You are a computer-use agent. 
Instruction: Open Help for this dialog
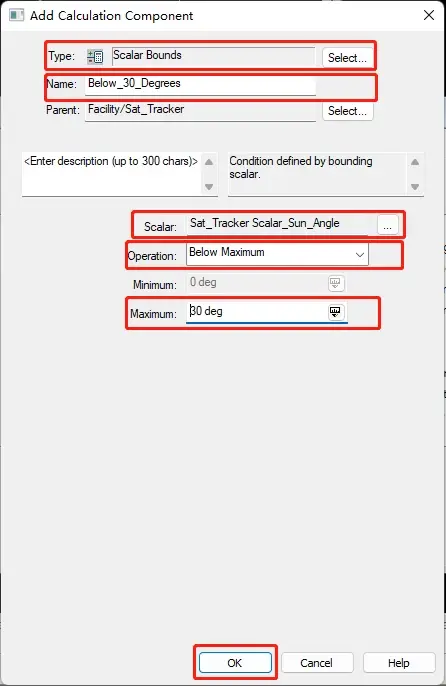399,662
